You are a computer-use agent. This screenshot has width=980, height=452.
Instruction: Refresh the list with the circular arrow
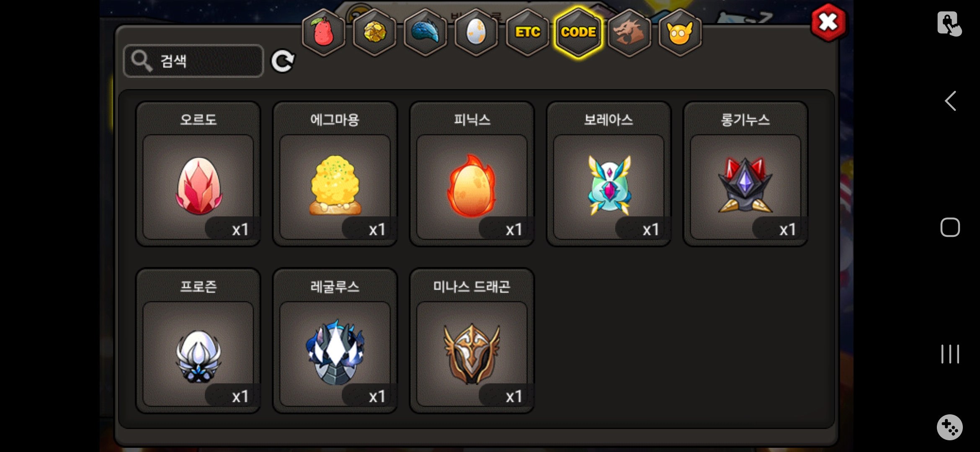283,62
